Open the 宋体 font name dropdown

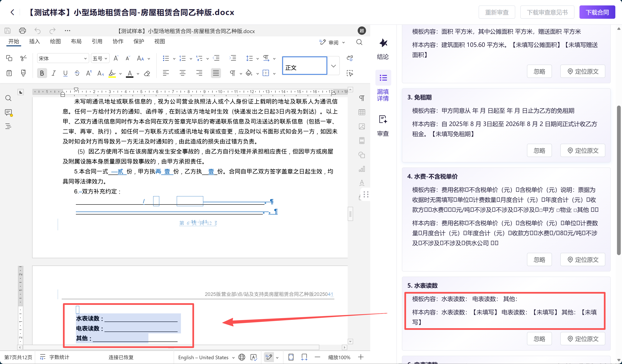[x=85, y=59]
